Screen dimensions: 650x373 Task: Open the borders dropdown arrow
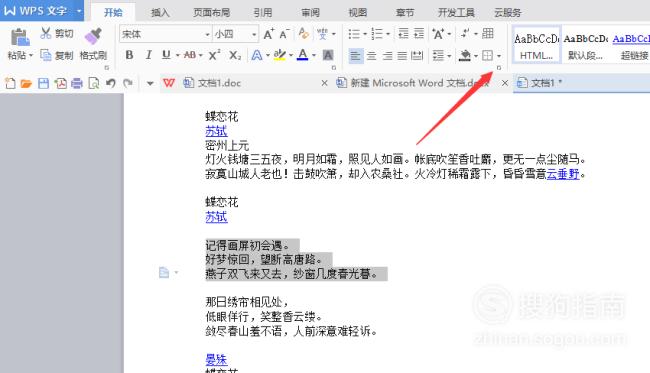pyautogui.click(x=499, y=56)
